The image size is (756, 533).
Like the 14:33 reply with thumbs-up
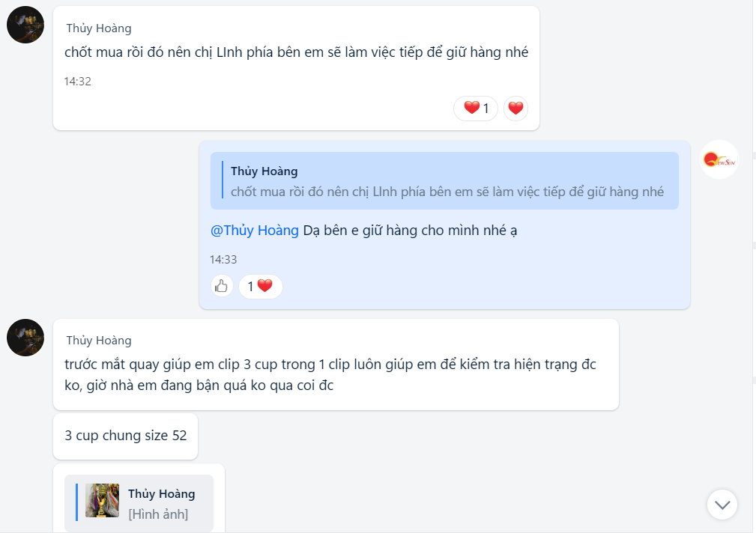point(221,286)
